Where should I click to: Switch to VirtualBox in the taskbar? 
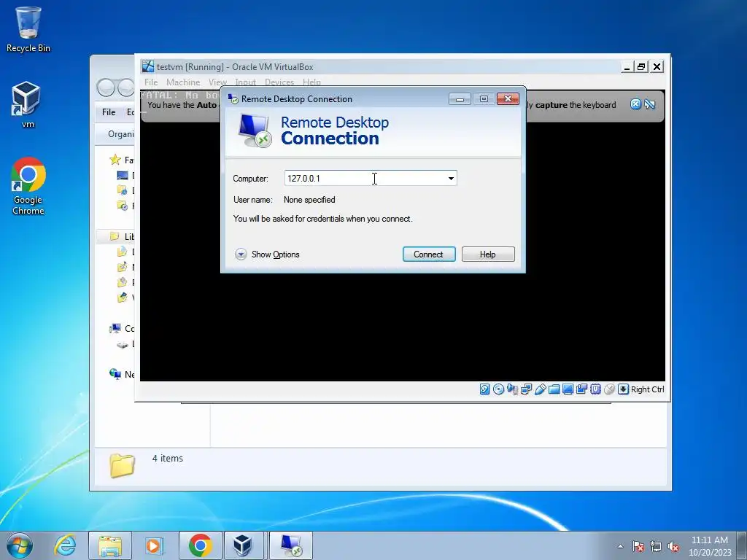[242, 545]
